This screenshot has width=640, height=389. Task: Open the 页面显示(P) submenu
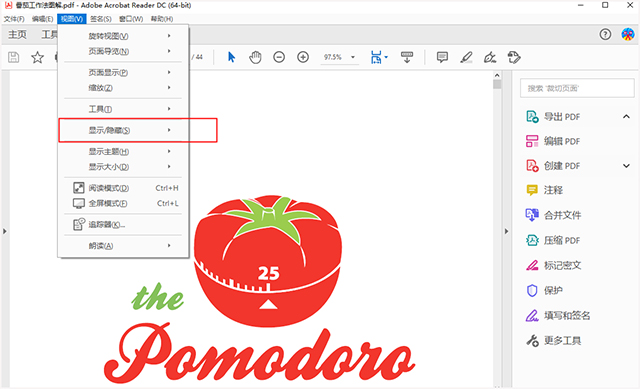[123, 72]
